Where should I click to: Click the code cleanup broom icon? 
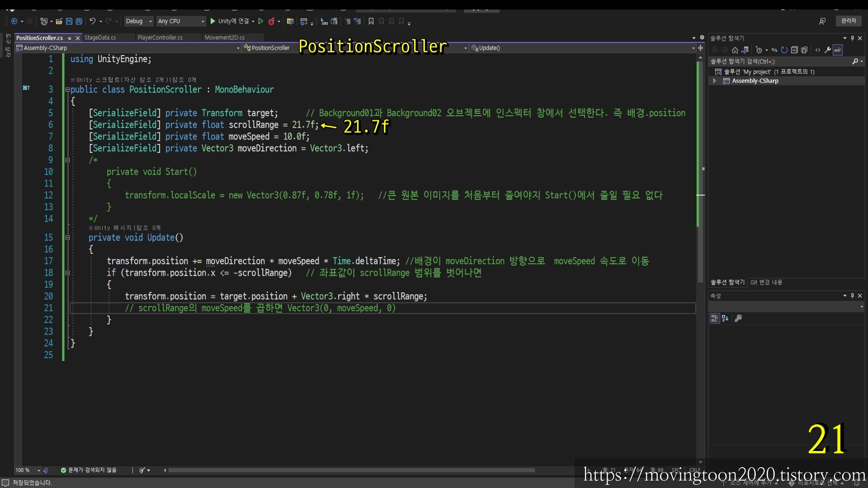[x=142, y=470]
